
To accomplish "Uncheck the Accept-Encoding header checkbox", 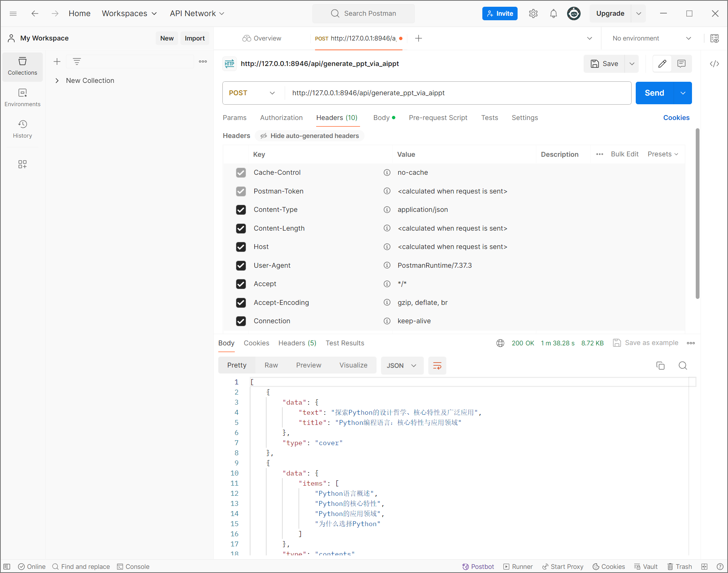I will 241,303.
